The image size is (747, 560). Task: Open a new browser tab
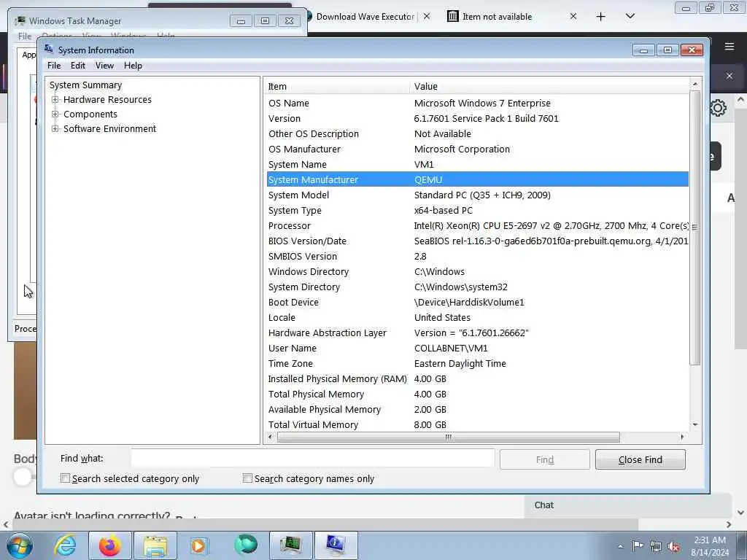coord(601,17)
